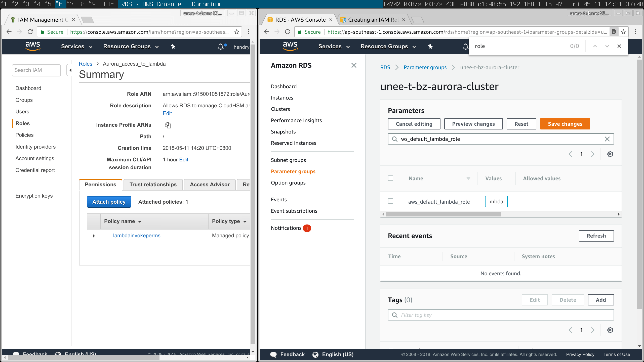The image size is (644, 362).
Task: Select the aws_default_lambda_role checkbox
Action: (x=390, y=201)
